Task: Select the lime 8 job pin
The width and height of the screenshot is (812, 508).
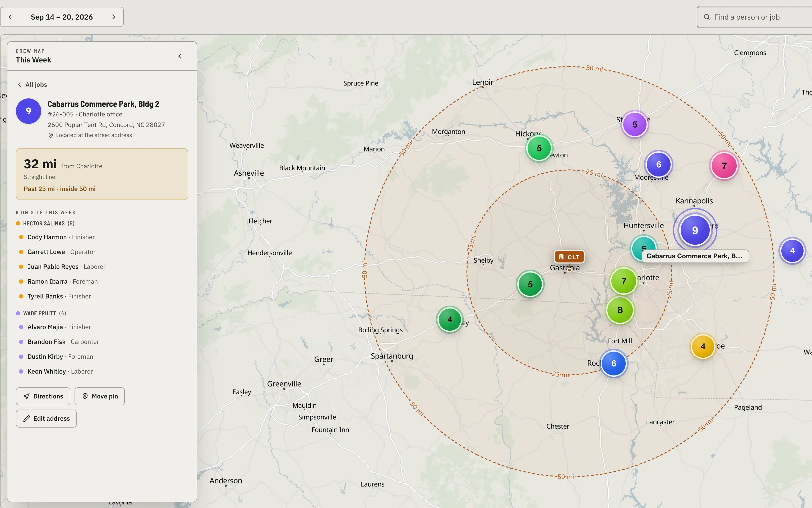Action: 620,310
